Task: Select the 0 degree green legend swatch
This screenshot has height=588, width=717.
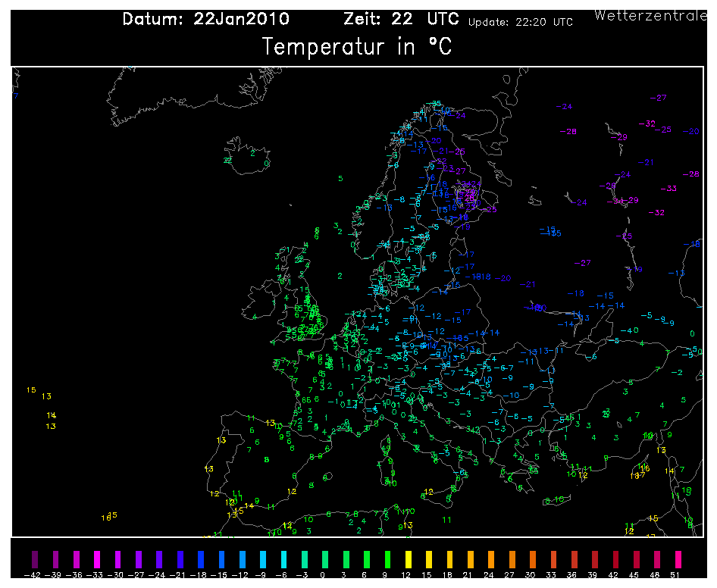Action: pos(324,561)
